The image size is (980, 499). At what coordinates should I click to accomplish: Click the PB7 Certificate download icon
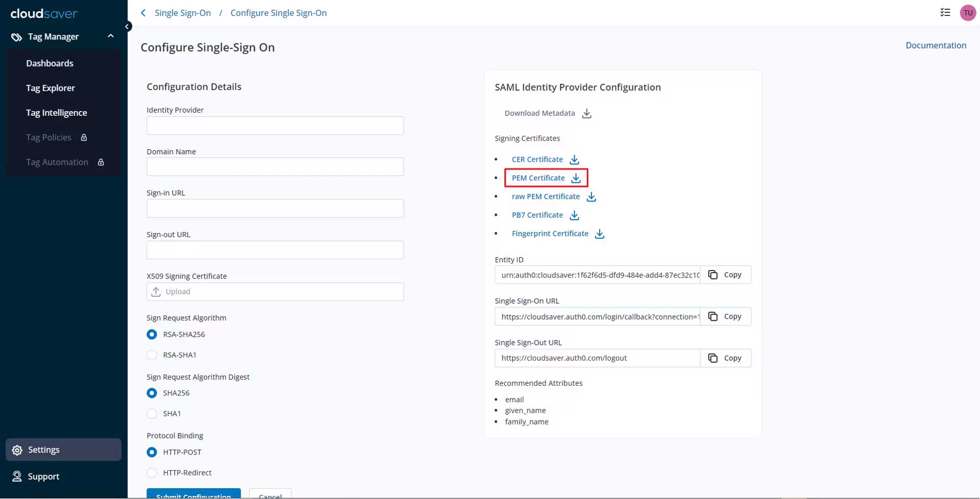(x=574, y=215)
